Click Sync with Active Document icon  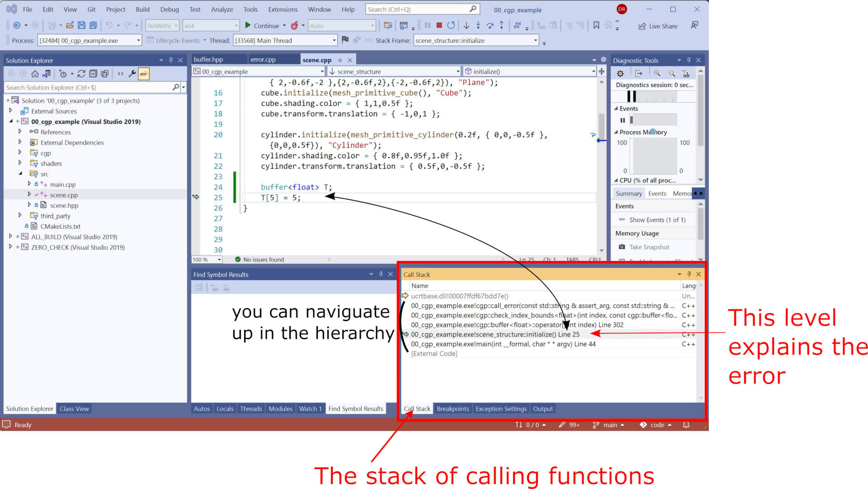pyautogui.click(x=81, y=74)
